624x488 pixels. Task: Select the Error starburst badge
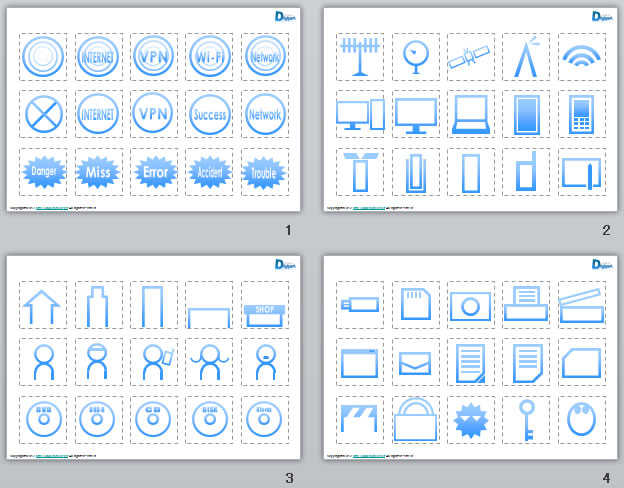tap(155, 171)
